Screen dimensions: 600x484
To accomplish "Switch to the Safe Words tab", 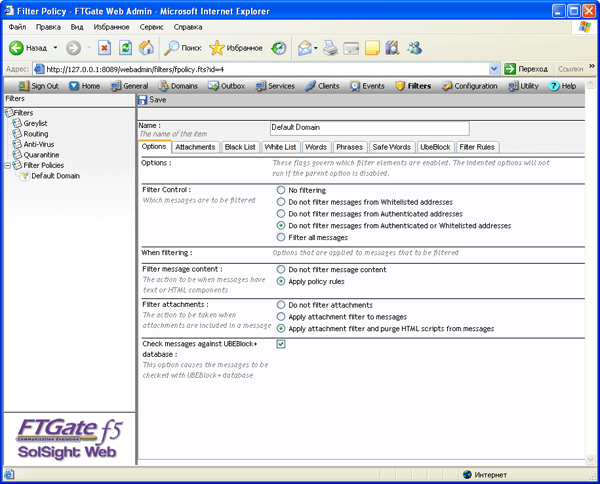I will pyautogui.click(x=391, y=147).
